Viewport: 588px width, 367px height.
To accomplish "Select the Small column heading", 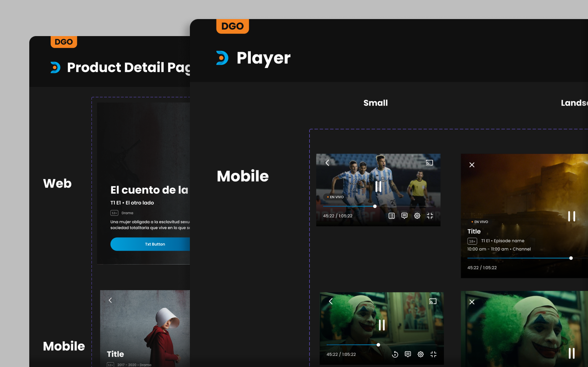I will tap(376, 103).
